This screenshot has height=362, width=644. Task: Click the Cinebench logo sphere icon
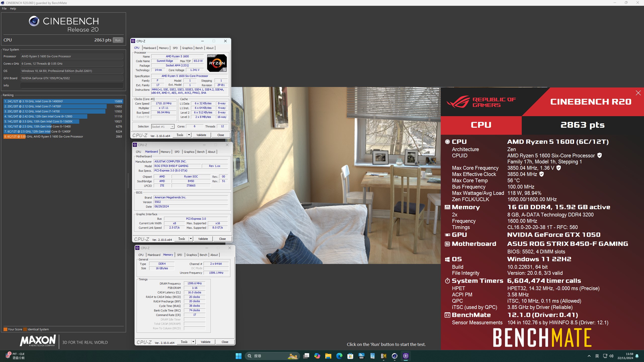[x=34, y=21]
